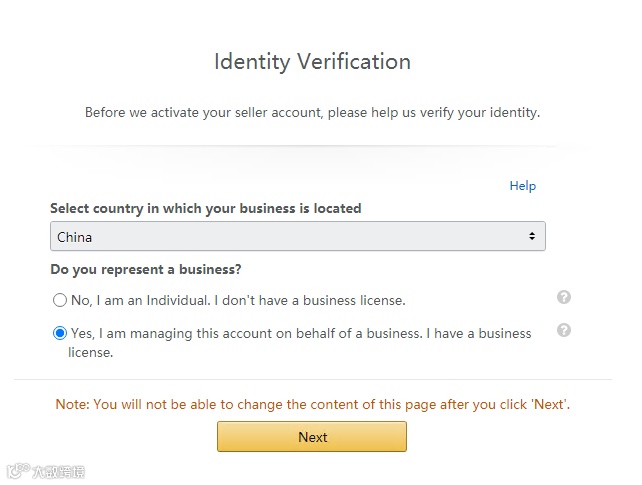Click the up-down arrow on the country selector
The height and width of the screenshot is (485, 642).
pyautogui.click(x=531, y=237)
